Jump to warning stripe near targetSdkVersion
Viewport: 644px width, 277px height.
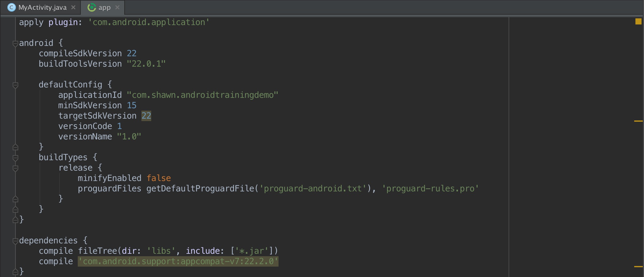coord(638,121)
